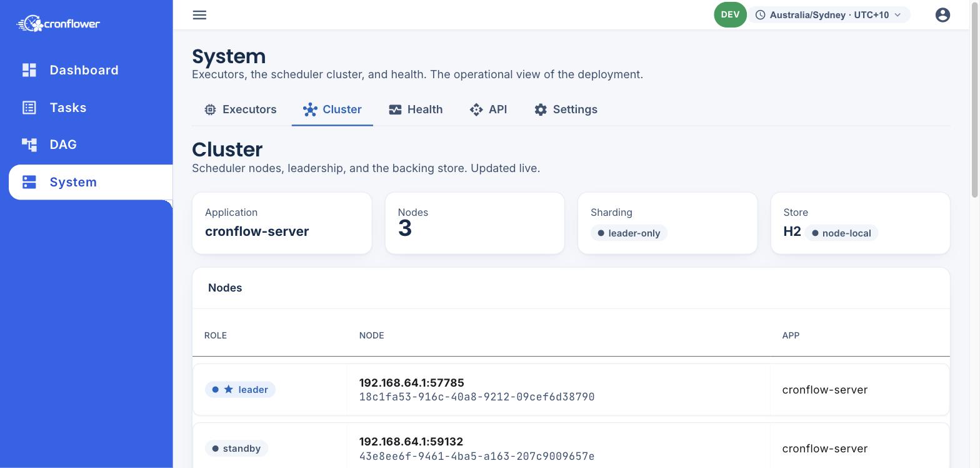This screenshot has width=980, height=468.
Task: Click the APP column header
Action: 791,335
